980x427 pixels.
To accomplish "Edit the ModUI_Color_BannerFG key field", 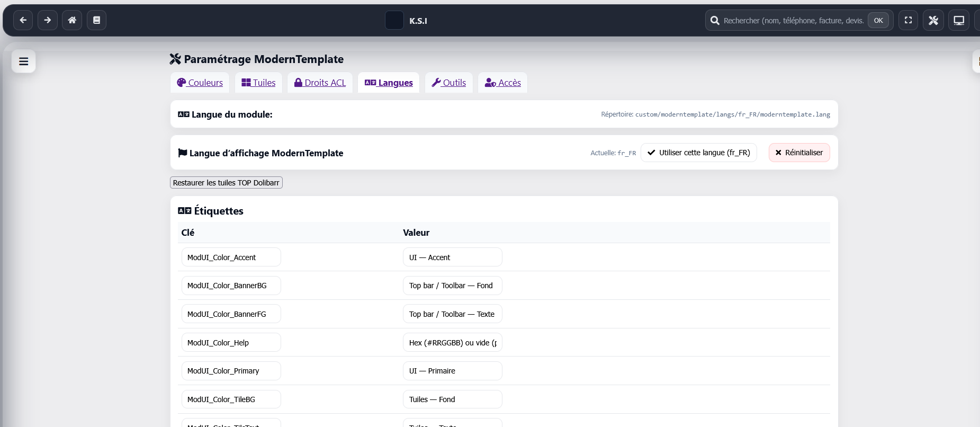I will tap(231, 314).
